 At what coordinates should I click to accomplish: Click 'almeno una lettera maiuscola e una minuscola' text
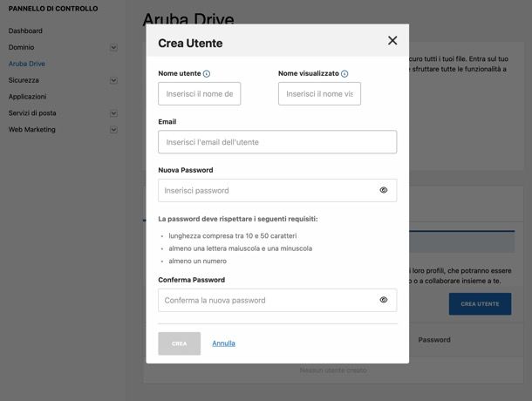coord(240,248)
